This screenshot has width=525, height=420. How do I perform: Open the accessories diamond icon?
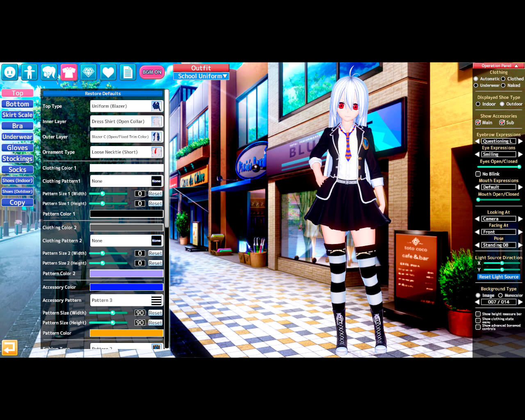pyautogui.click(x=89, y=72)
